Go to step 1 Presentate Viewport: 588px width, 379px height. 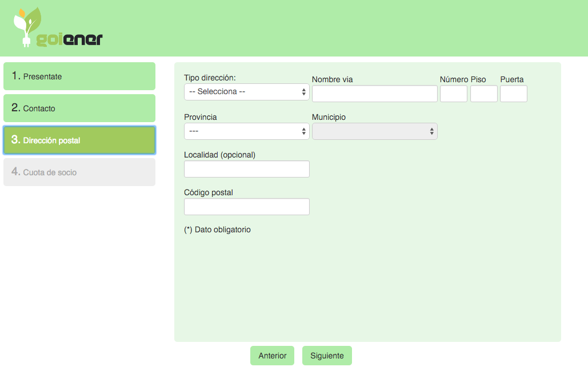(x=79, y=76)
